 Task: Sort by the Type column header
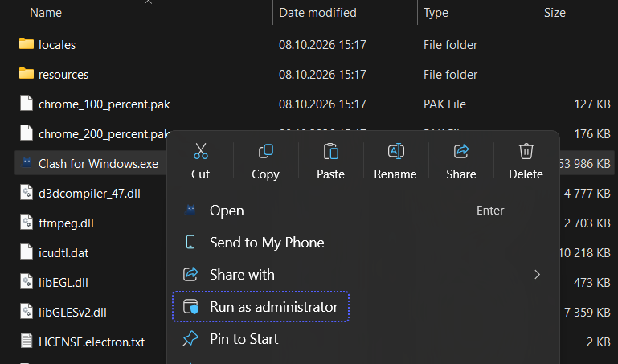point(436,13)
